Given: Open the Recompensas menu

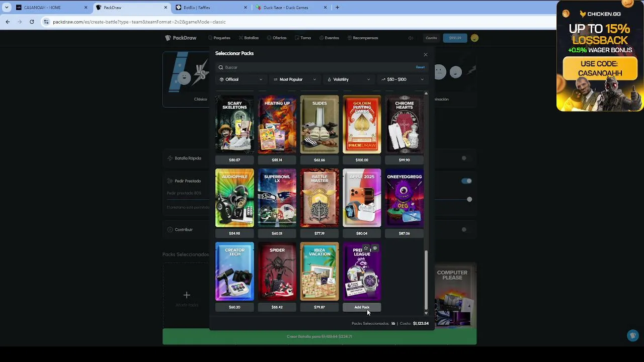Looking at the screenshot, I should [x=363, y=38].
